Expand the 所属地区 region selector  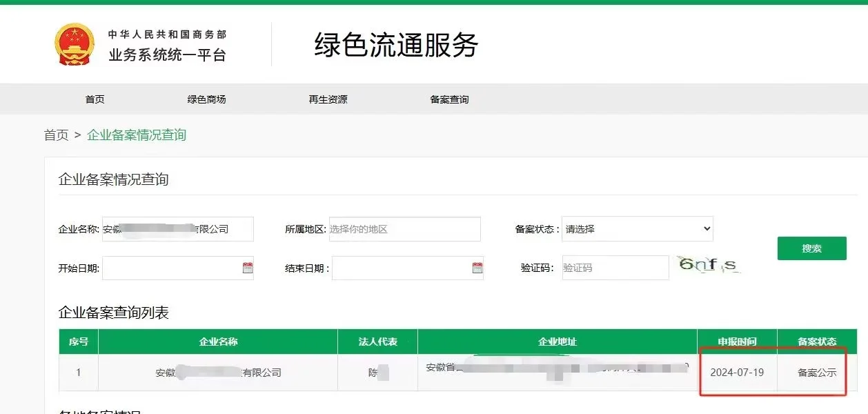(x=404, y=228)
